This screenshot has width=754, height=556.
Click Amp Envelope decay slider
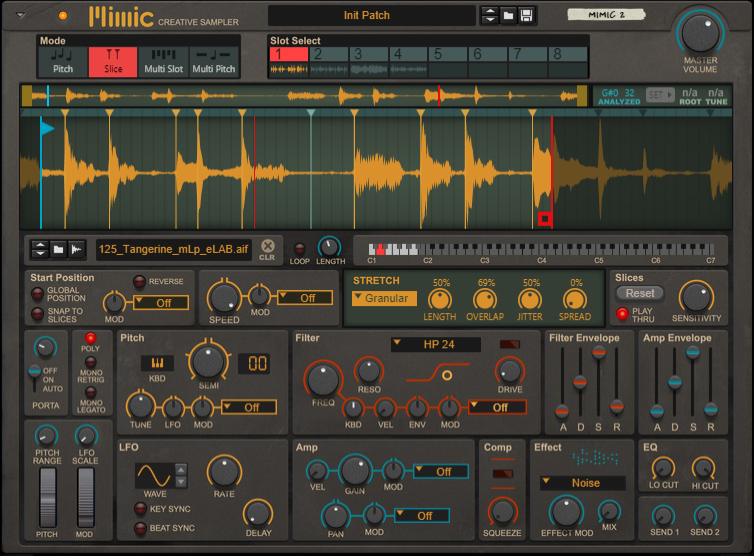tap(675, 383)
